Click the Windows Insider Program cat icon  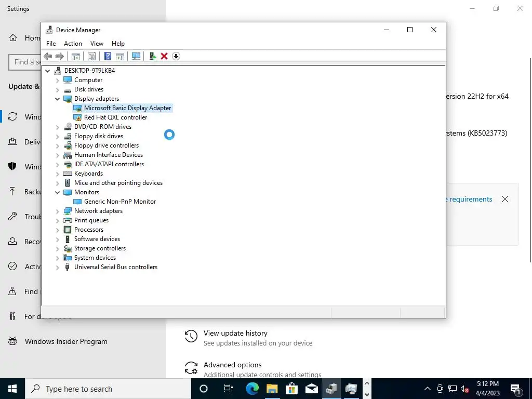point(12,341)
